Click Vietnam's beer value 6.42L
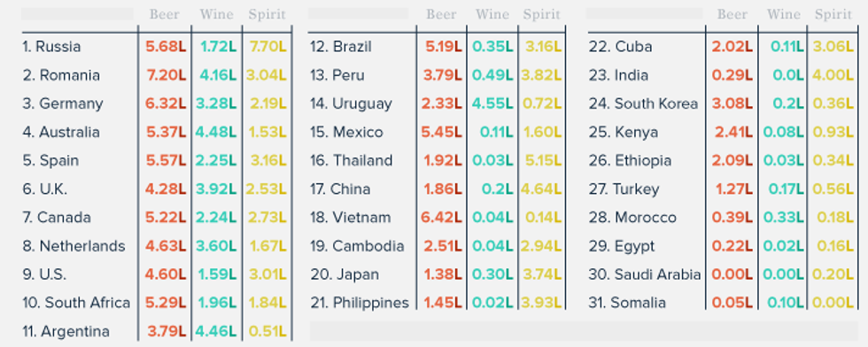 click(x=442, y=218)
